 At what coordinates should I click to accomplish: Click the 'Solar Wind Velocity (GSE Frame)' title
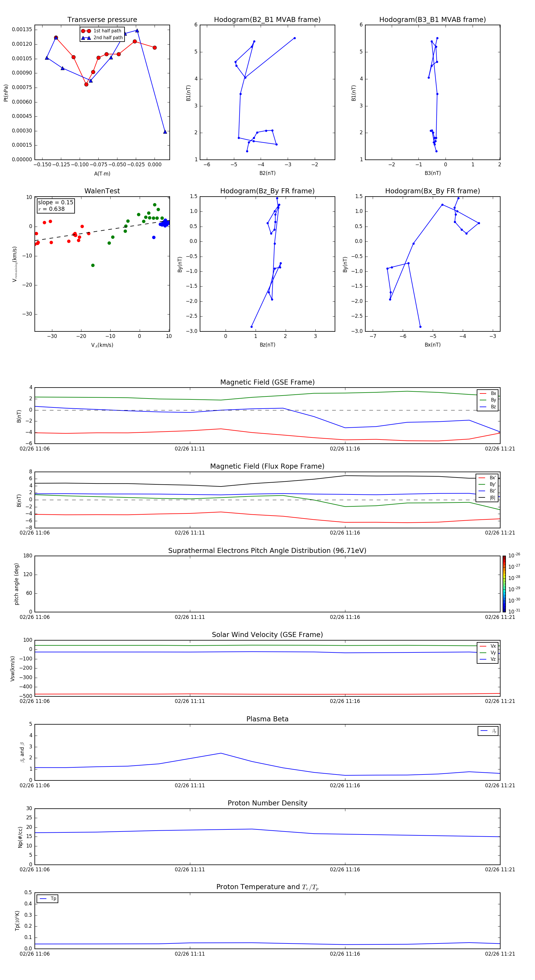tap(267, 635)
